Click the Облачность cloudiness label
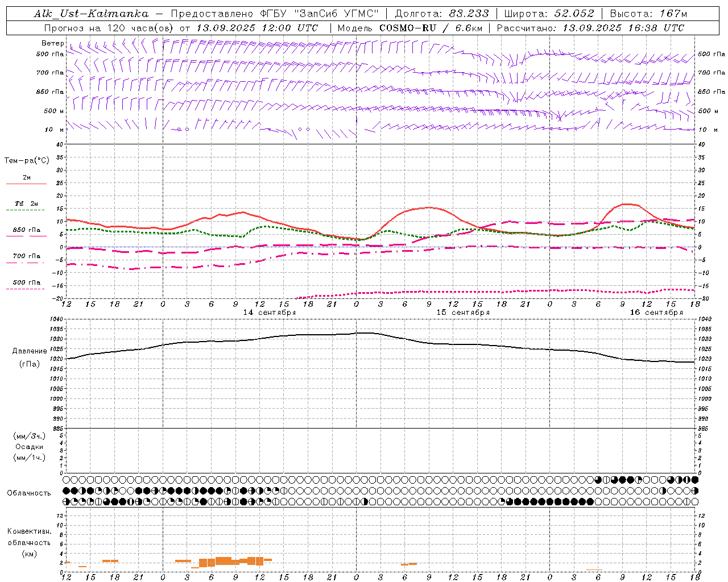 (x=29, y=493)
